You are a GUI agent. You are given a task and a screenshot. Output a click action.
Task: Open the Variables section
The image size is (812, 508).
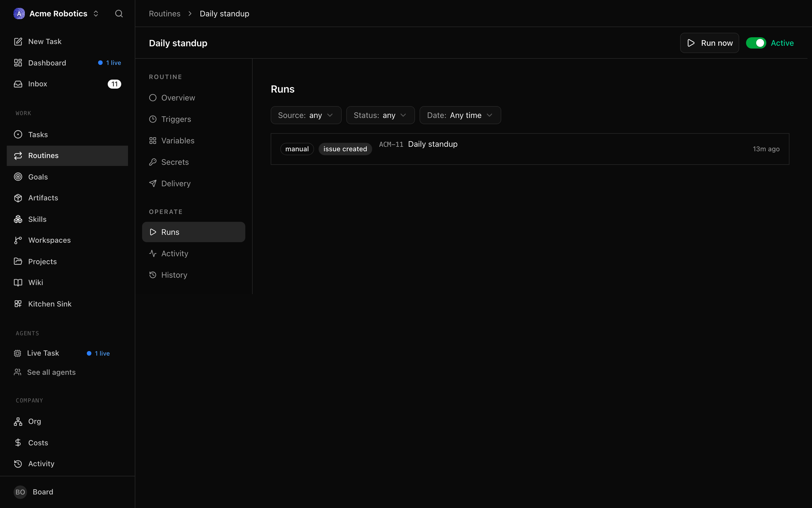(194, 141)
